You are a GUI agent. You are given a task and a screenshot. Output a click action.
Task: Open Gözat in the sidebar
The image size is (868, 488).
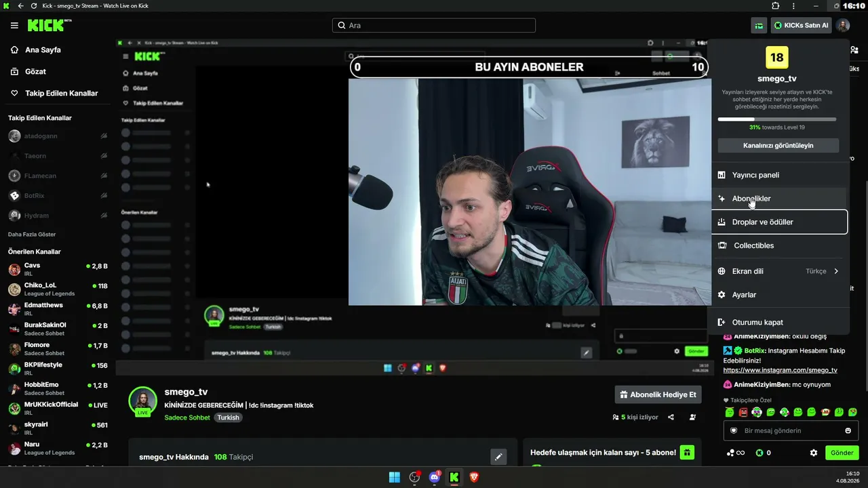click(x=35, y=72)
